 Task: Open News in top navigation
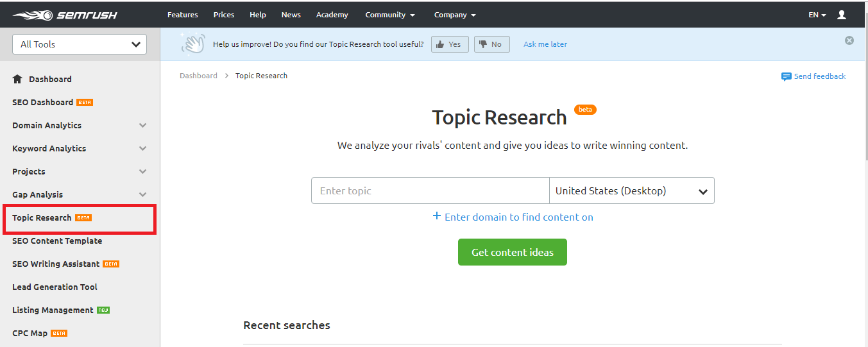coord(291,15)
